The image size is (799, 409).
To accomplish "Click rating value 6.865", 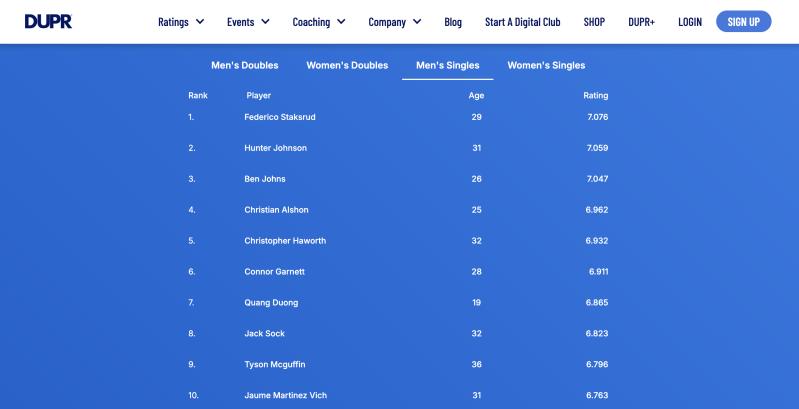I will [x=597, y=302].
